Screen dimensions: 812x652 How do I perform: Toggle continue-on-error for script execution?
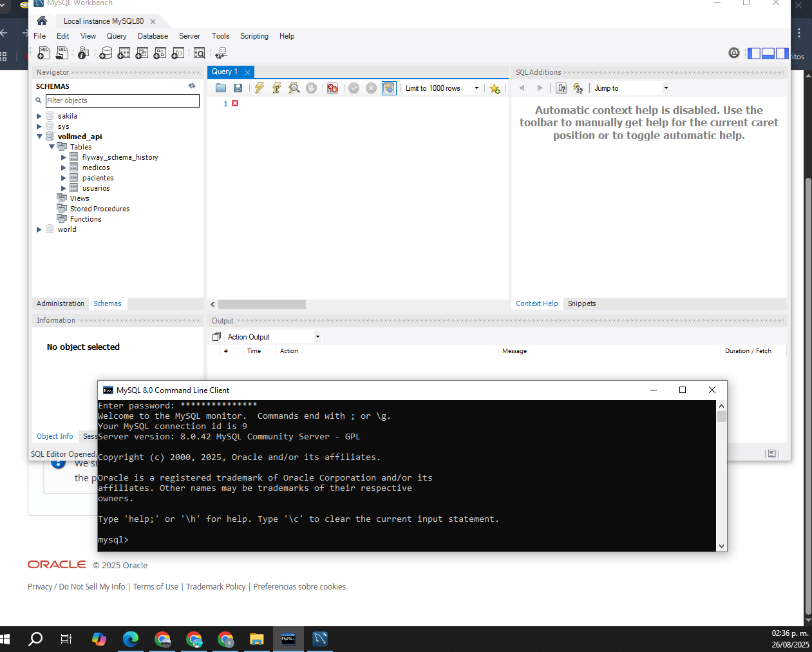click(332, 88)
